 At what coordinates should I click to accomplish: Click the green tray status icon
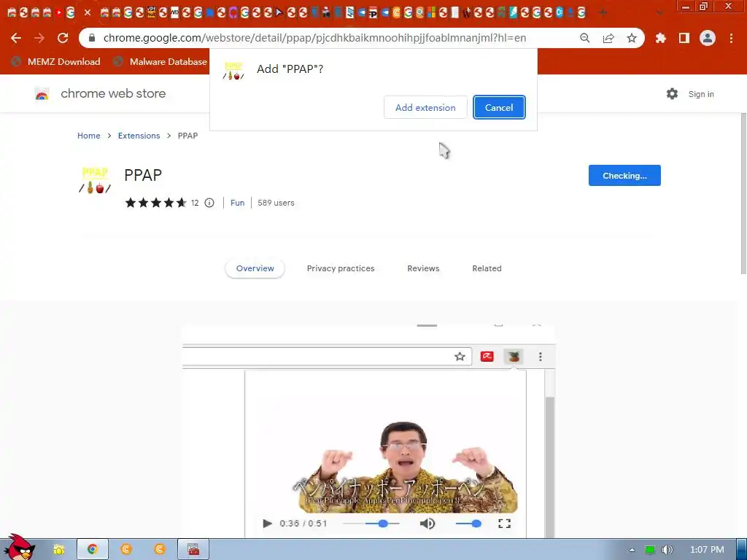point(650,550)
